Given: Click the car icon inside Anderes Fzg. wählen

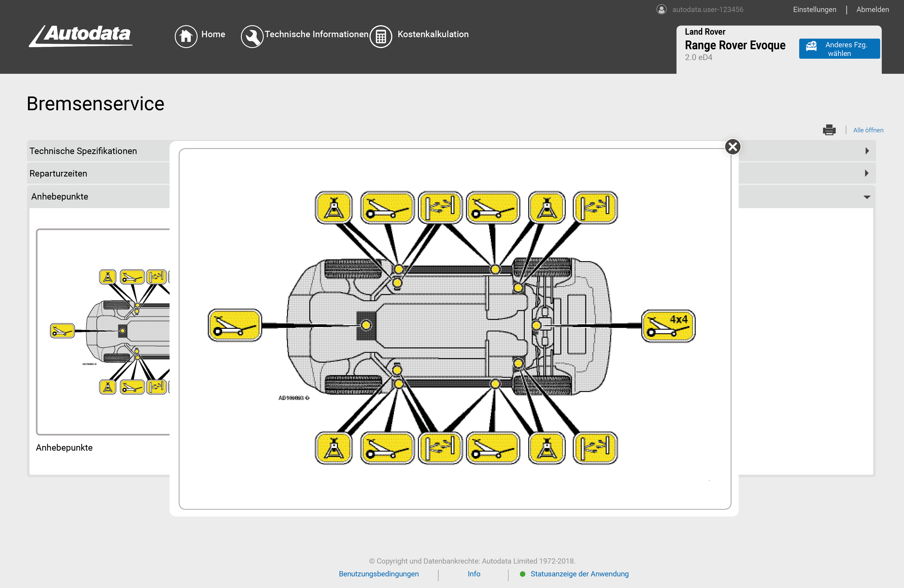Looking at the screenshot, I should [812, 46].
